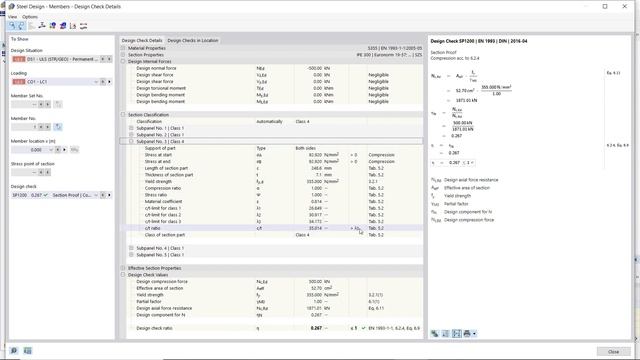Click next arrow for Member No.

pos(48,127)
